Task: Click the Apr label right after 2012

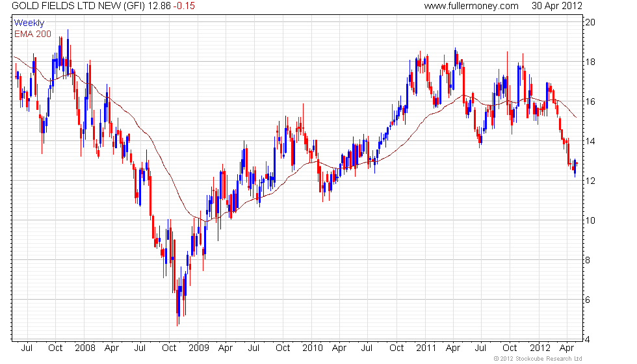Action: click(566, 348)
